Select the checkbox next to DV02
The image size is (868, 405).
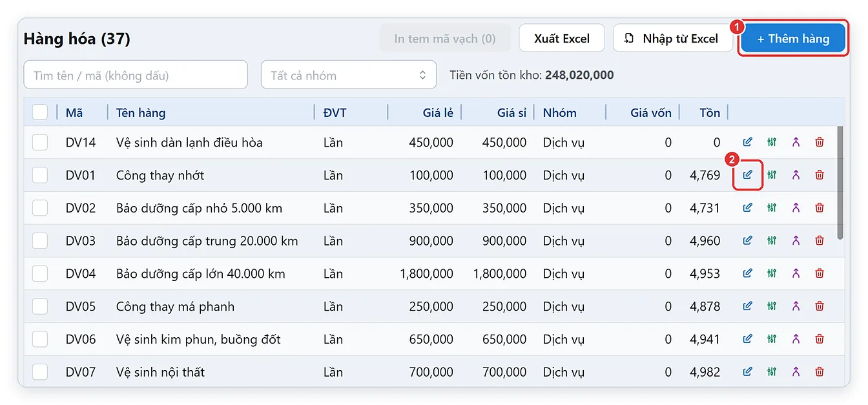point(40,208)
